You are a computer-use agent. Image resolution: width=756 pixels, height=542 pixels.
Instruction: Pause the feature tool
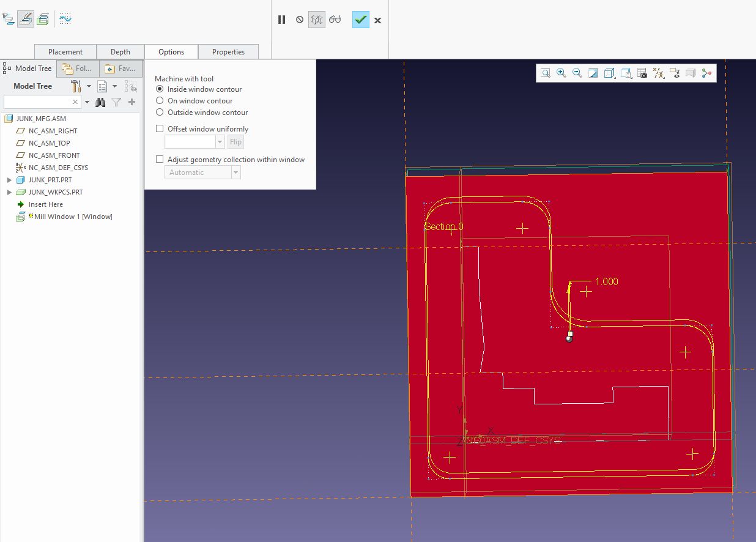281,20
